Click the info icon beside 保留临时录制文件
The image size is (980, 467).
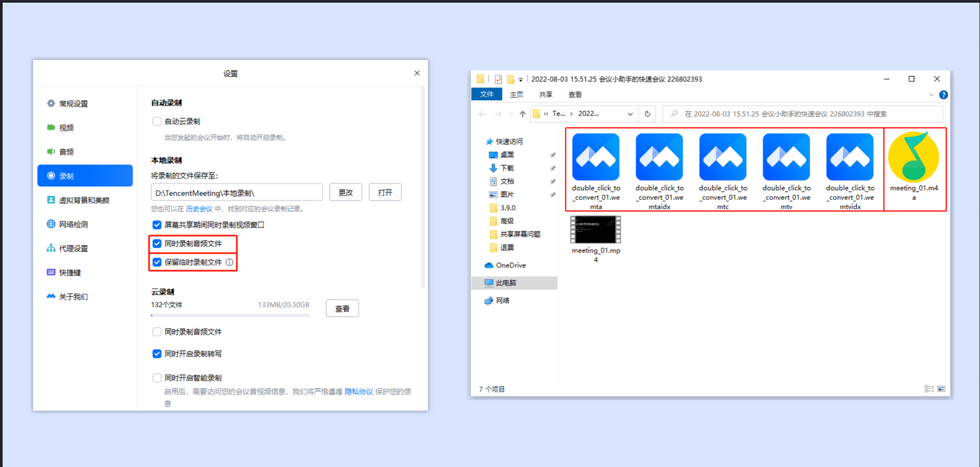click(230, 263)
